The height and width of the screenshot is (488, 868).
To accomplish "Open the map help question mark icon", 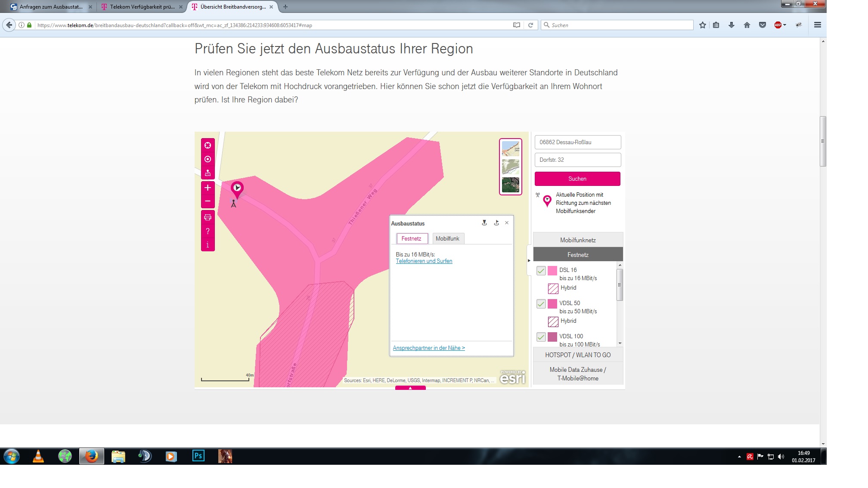I will click(208, 231).
